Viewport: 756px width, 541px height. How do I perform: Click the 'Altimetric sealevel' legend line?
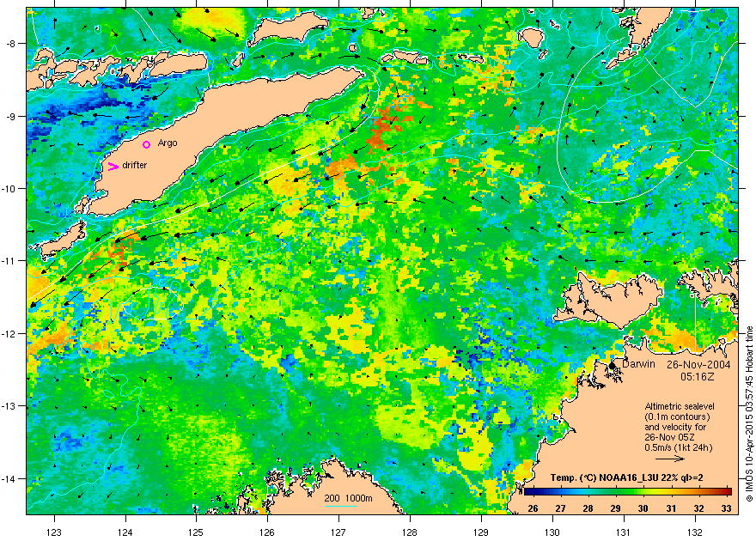click(680, 406)
